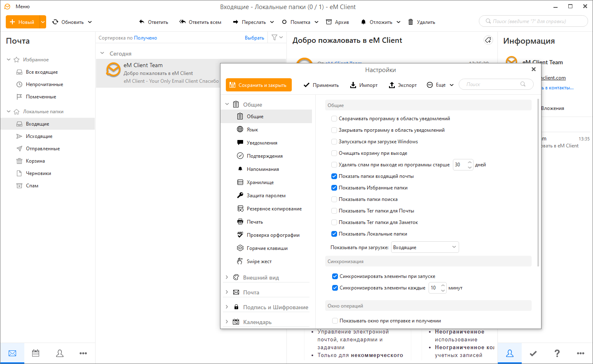
Task: Click Экспорт in settings toolbar
Action: pyautogui.click(x=403, y=85)
